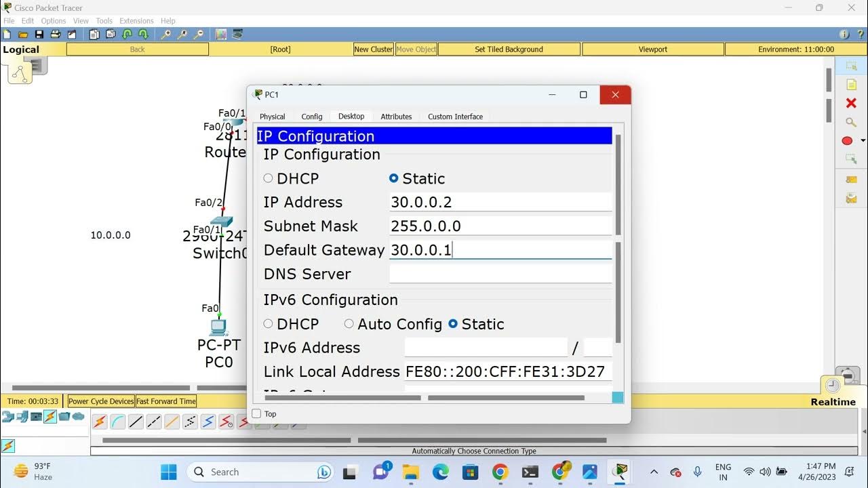Click the Environment: 11:00:00 button

(796, 49)
